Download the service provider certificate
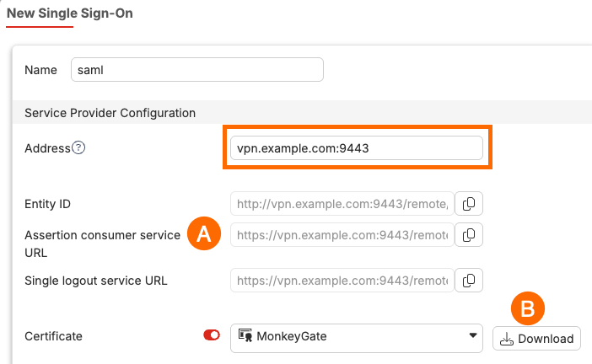The width and height of the screenshot is (592, 364). pos(536,339)
